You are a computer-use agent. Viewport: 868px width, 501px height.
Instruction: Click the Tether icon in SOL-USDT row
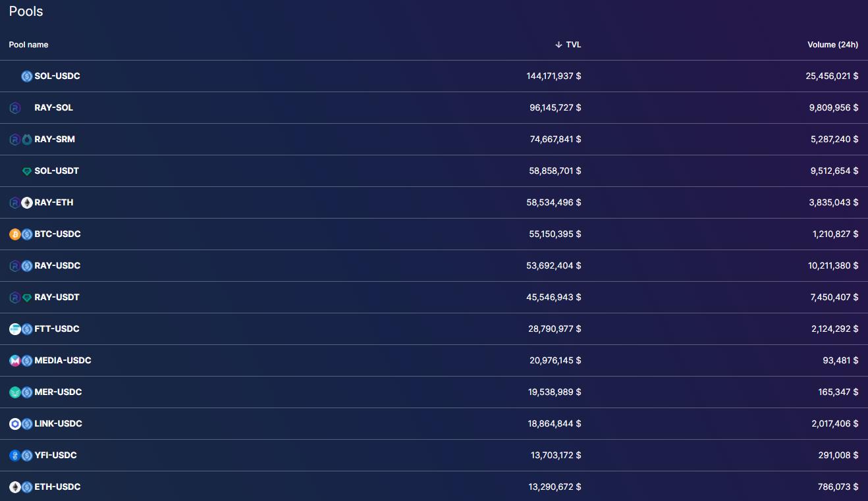tap(27, 171)
